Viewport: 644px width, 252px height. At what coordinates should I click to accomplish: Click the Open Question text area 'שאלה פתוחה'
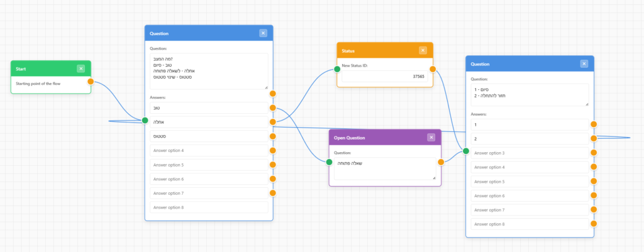[x=384, y=168]
